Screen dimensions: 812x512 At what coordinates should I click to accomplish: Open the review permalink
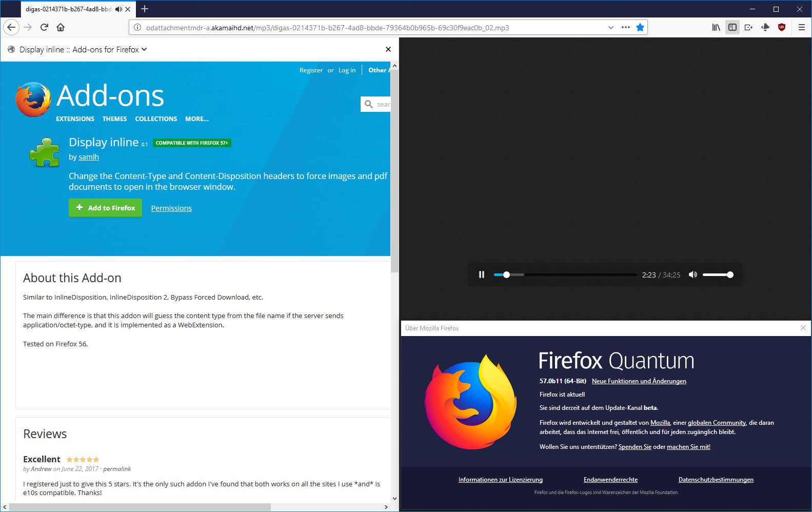click(x=117, y=469)
